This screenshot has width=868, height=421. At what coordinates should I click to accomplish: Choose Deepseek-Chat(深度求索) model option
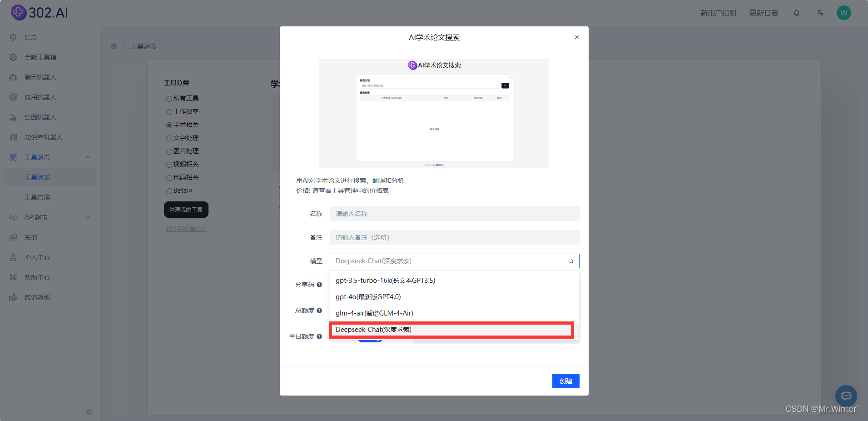454,330
